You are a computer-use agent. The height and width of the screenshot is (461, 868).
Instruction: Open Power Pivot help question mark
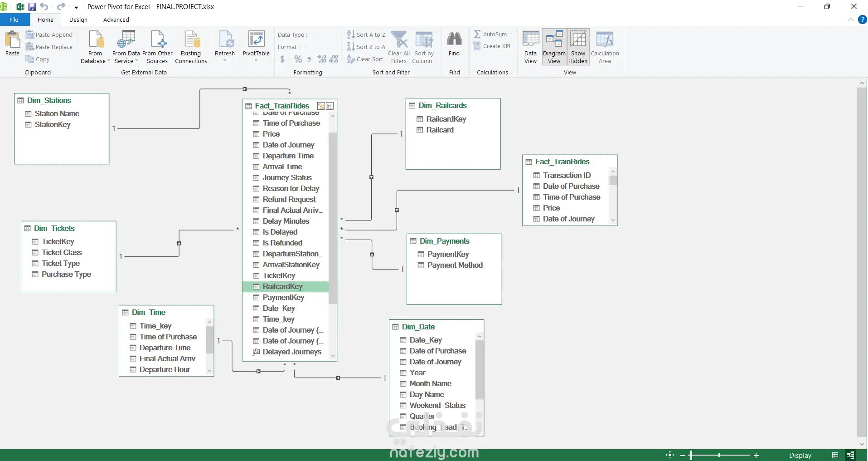coord(862,20)
